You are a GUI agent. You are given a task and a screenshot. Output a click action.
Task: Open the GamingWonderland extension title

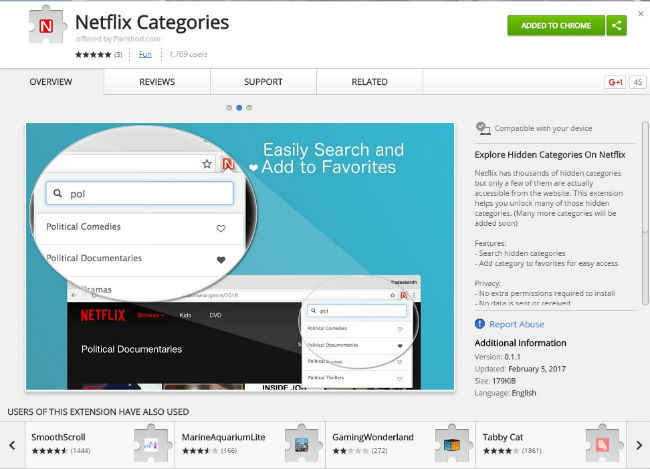pos(373,437)
